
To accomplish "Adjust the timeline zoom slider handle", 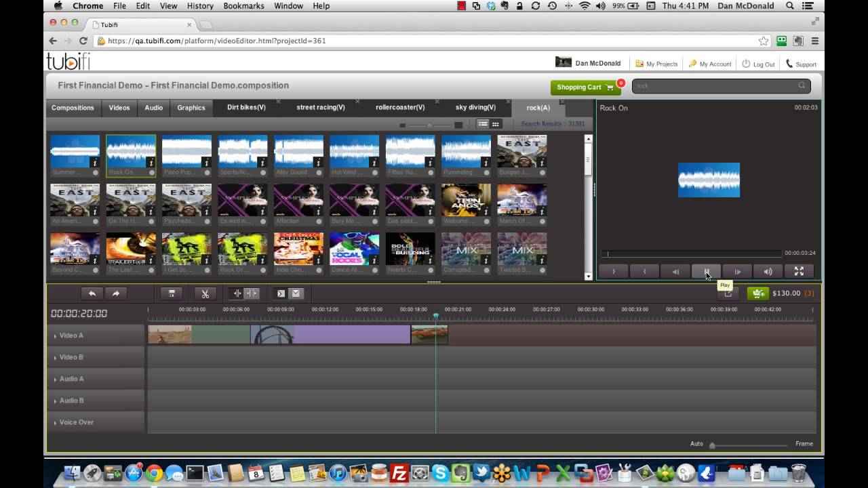I will 712,445.
